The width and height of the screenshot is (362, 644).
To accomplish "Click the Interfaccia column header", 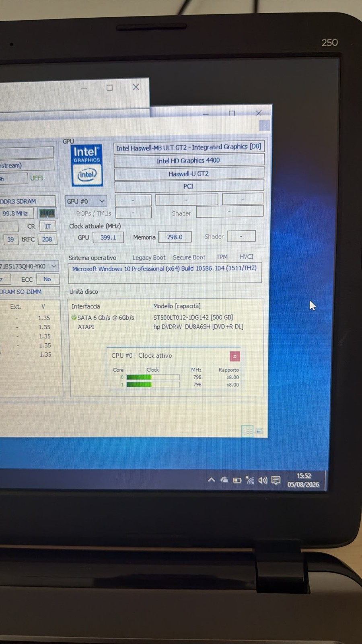I will pyautogui.click(x=86, y=306).
